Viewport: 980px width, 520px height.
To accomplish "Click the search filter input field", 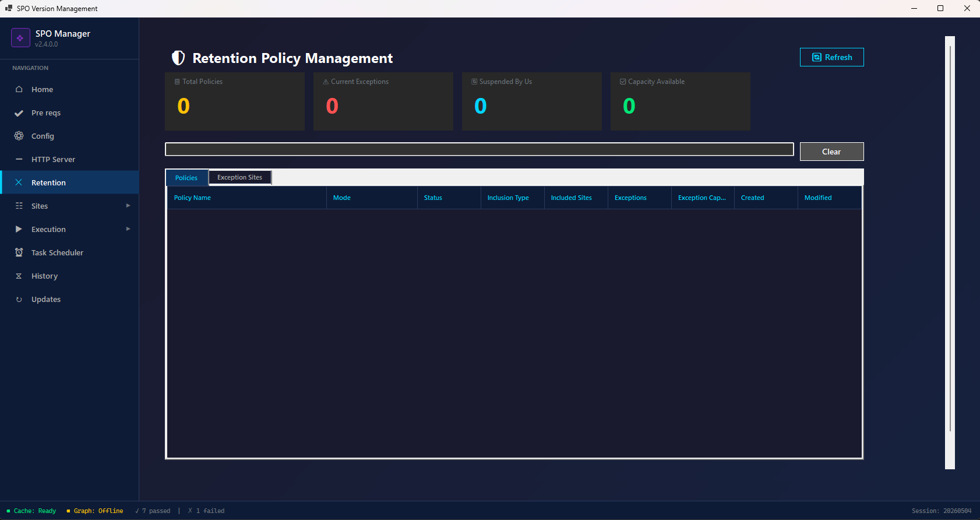I will click(479, 149).
